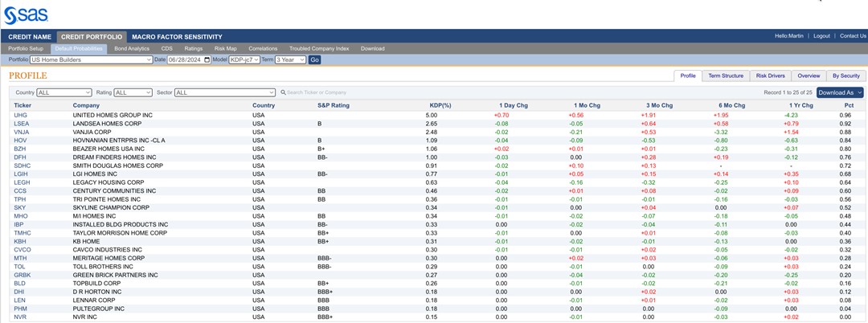
Task: Open the TMHC ticker link
Action: point(23,233)
